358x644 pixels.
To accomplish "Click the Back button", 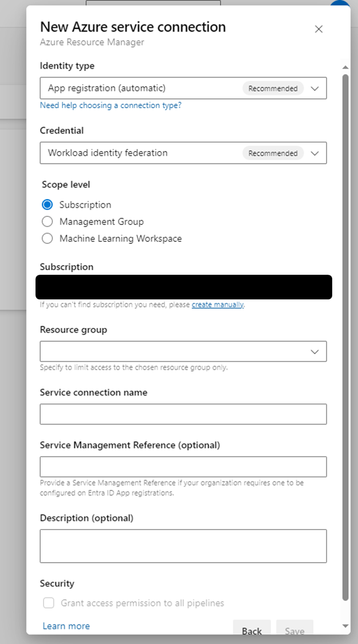I will [x=251, y=631].
